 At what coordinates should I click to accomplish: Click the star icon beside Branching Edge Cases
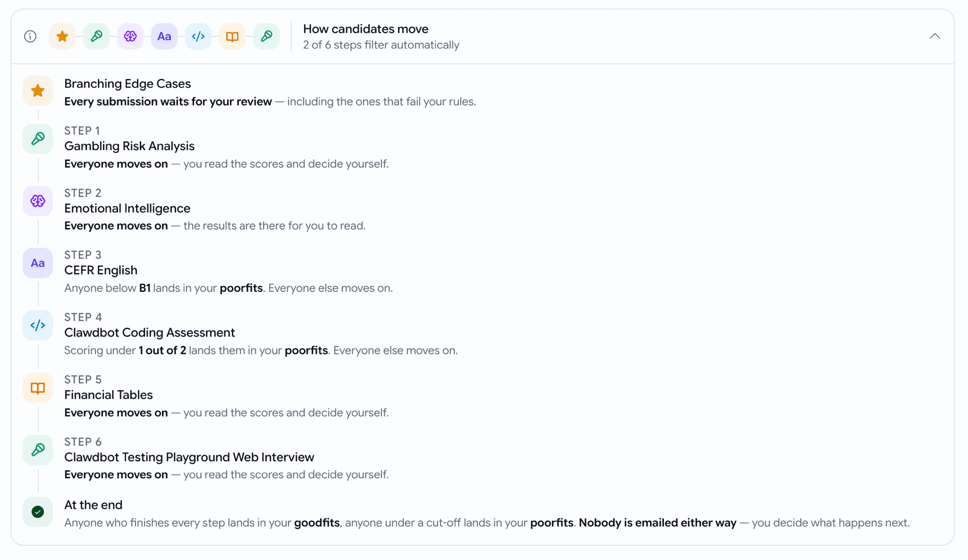click(38, 91)
